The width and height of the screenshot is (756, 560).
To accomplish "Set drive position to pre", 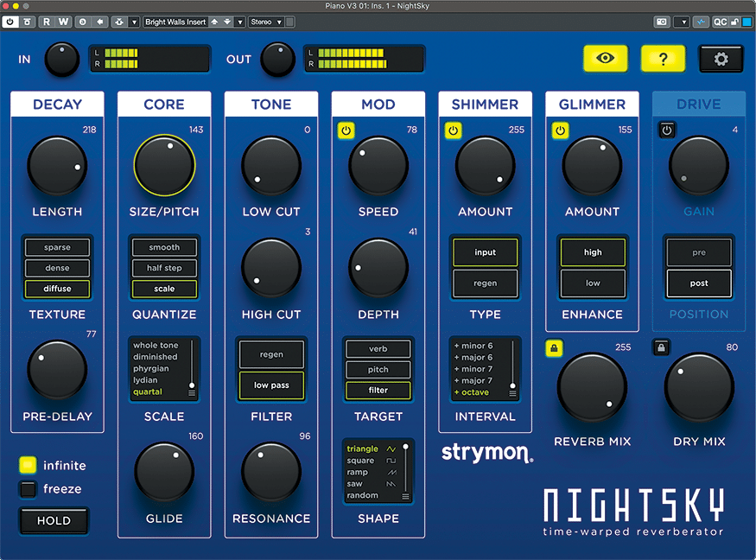I will pos(699,252).
